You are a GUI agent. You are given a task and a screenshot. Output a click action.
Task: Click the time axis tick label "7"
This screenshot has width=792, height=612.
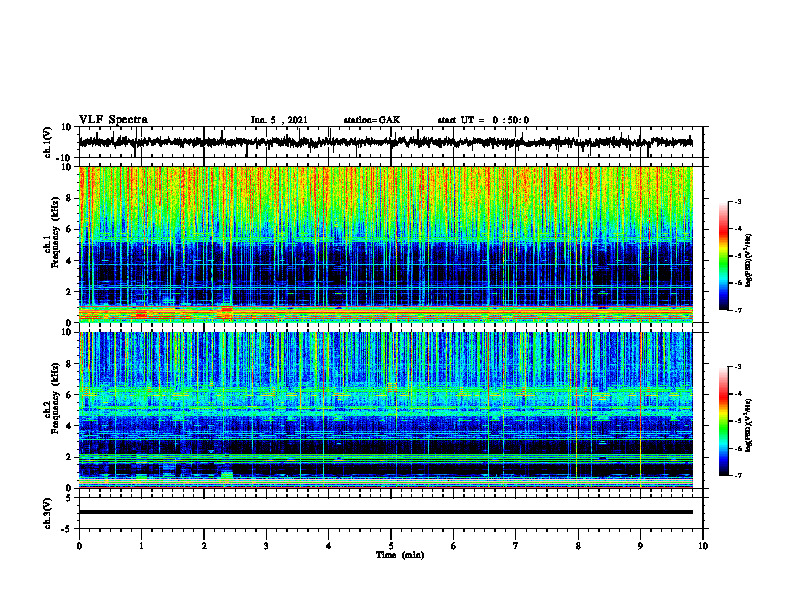pos(516,546)
